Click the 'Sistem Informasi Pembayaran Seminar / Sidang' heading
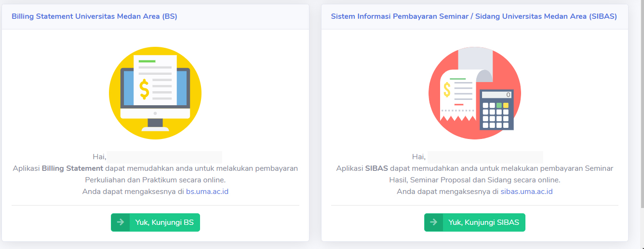The image size is (644, 249). (x=474, y=16)
